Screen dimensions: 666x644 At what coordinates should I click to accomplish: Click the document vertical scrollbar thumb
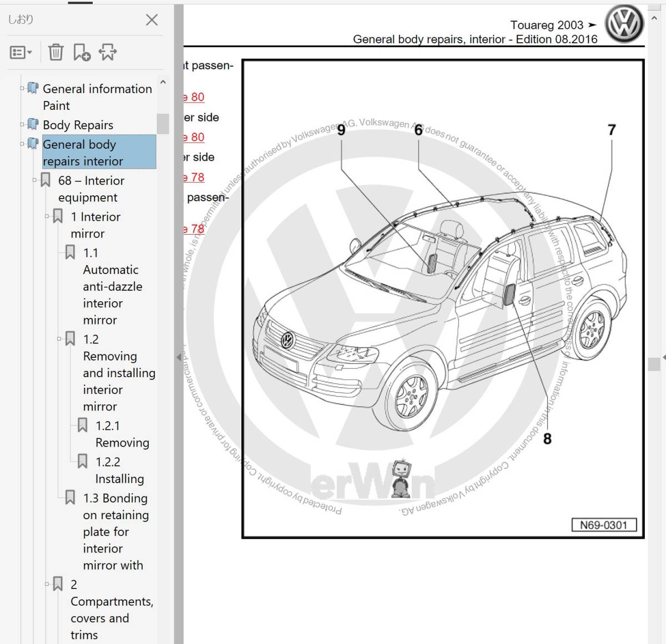[654, 364]
